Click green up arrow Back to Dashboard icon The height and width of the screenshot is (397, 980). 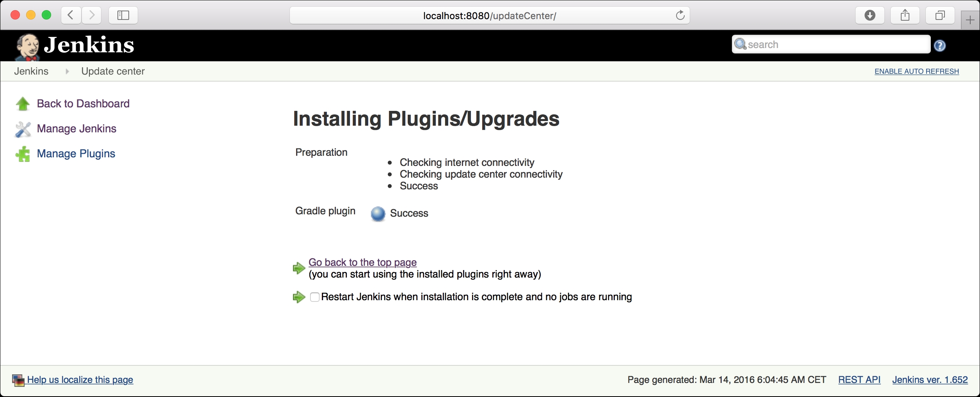pos(23,103)
